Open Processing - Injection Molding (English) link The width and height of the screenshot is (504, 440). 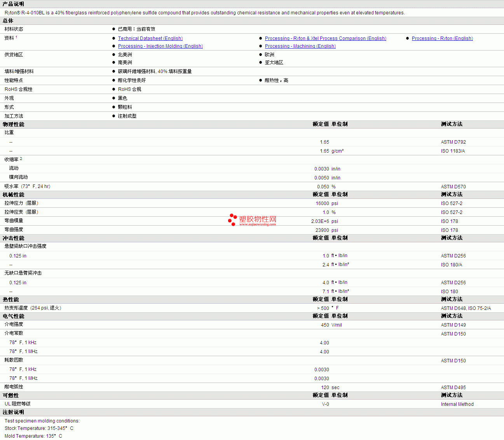click(160, 46)
